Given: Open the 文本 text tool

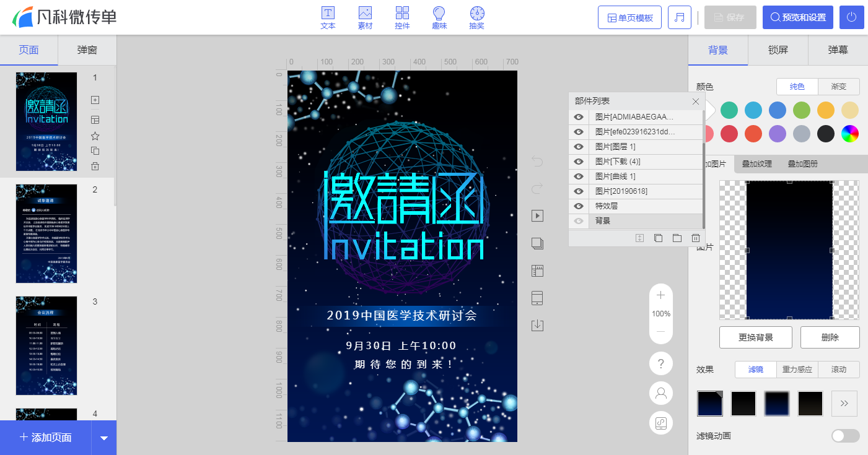Looking at the screenshot, I should [x=328, y=18].
